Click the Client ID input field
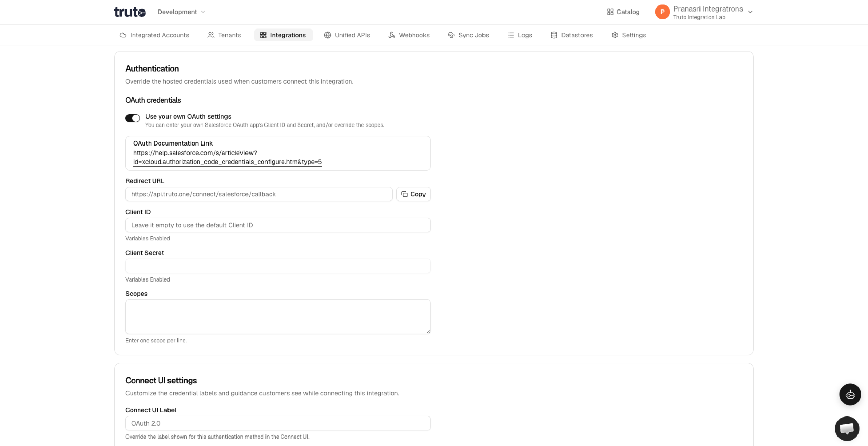The height and width of the screenshot is (446, 868). 278,225
